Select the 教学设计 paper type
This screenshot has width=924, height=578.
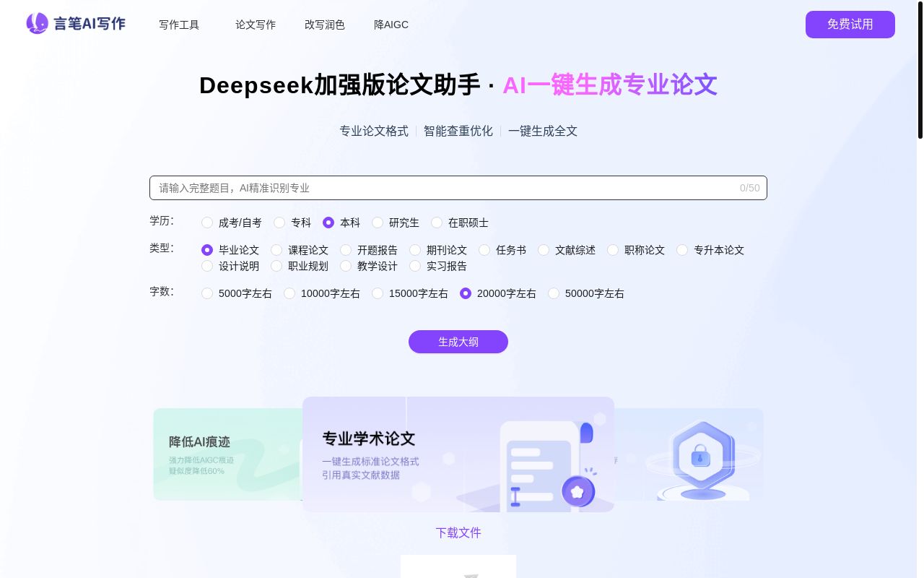click(x=346, y=266)
